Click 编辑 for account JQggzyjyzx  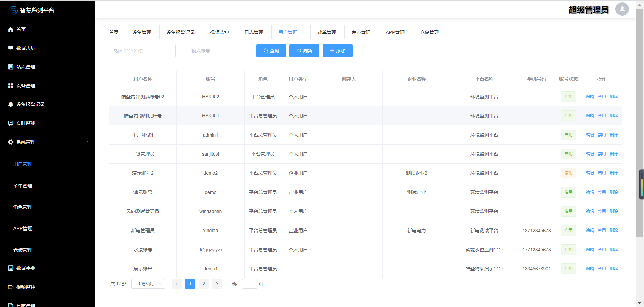tap(590, 250)
